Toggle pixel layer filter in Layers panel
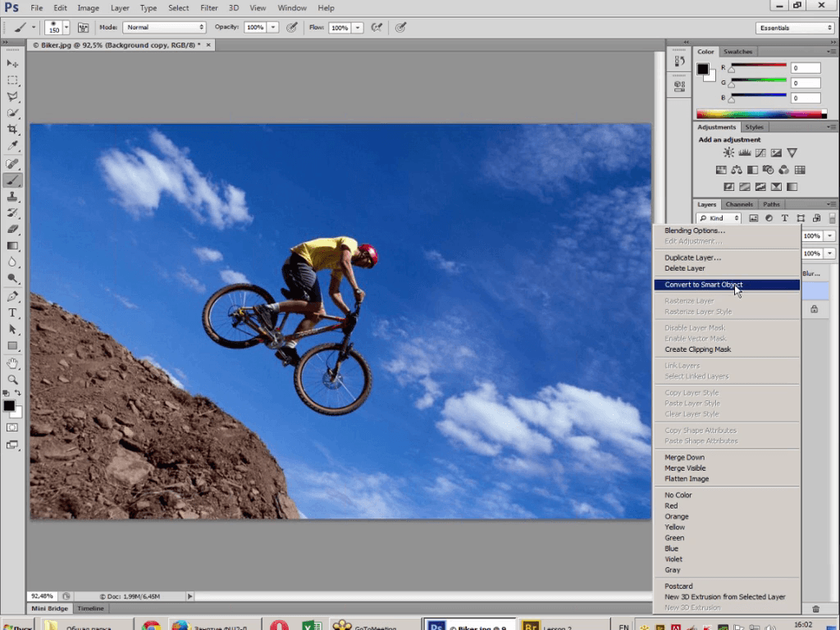This screenshot has height=630, width=840. 753,218
